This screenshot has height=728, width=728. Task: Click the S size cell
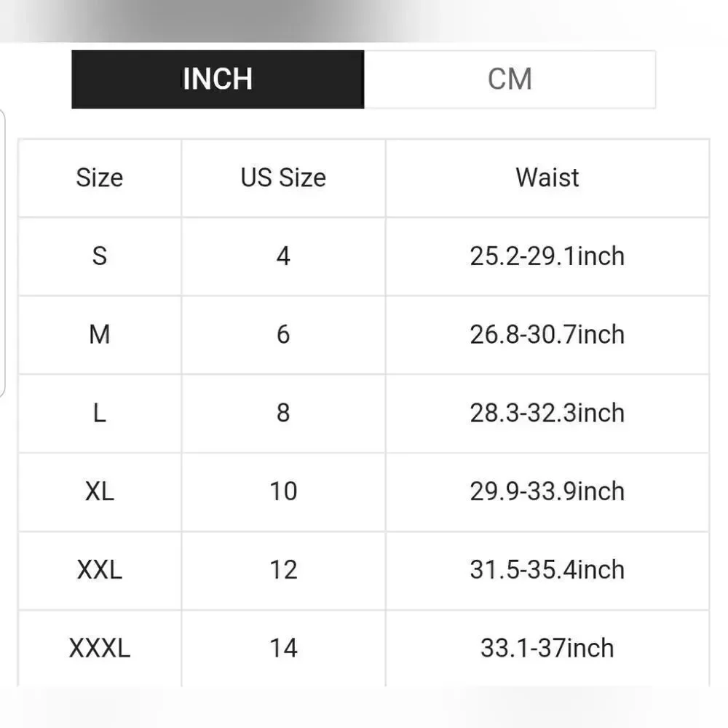click(x=100, y=256)
